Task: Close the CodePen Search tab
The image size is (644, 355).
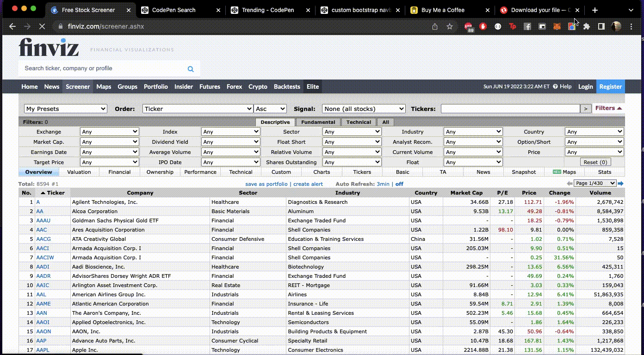Action: tap(218, 10)
